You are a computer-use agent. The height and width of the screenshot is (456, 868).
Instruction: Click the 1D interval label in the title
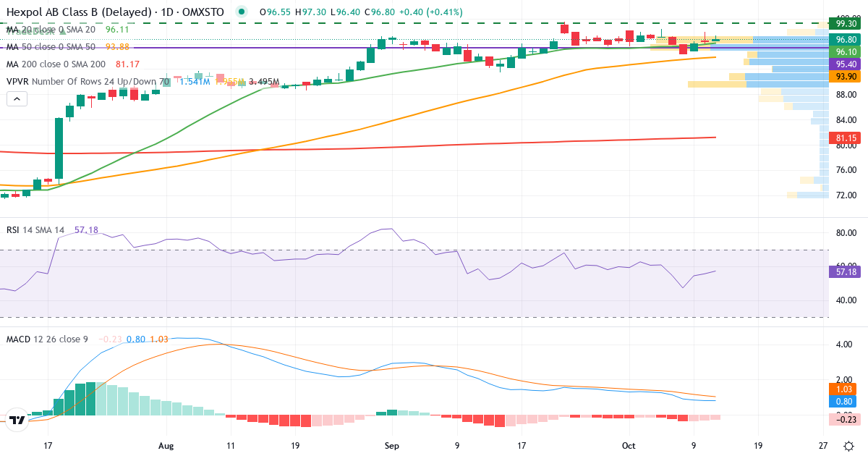tap(168, 12)
